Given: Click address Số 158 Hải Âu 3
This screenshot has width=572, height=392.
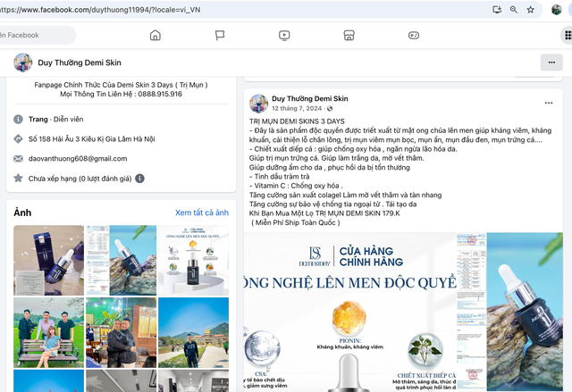Looking at the screenshot, I should click(91, 139).
